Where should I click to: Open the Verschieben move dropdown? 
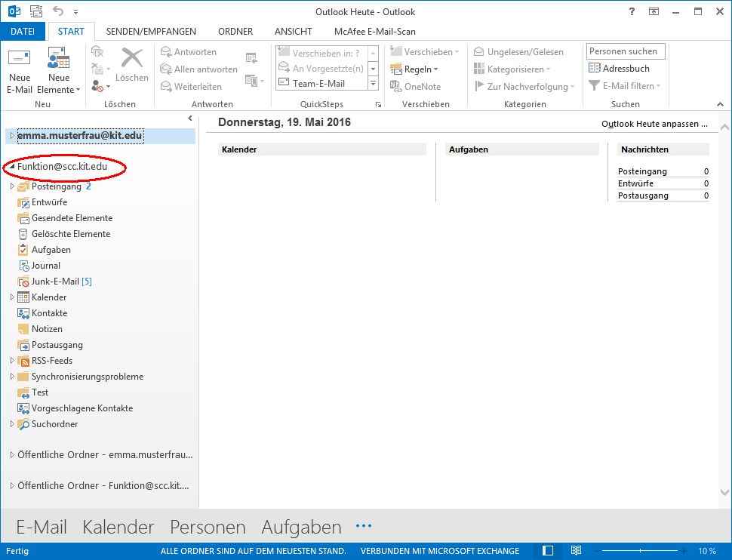click(424, 52)
